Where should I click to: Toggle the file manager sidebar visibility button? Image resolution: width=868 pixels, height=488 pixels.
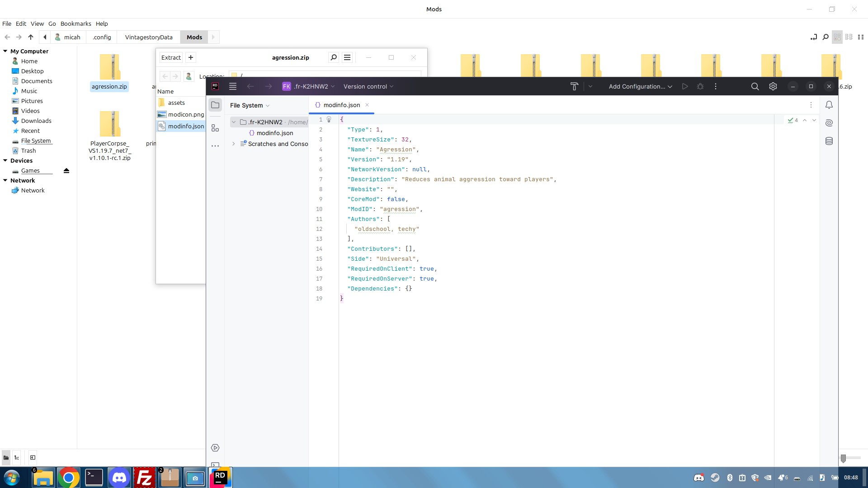[33, 457]
